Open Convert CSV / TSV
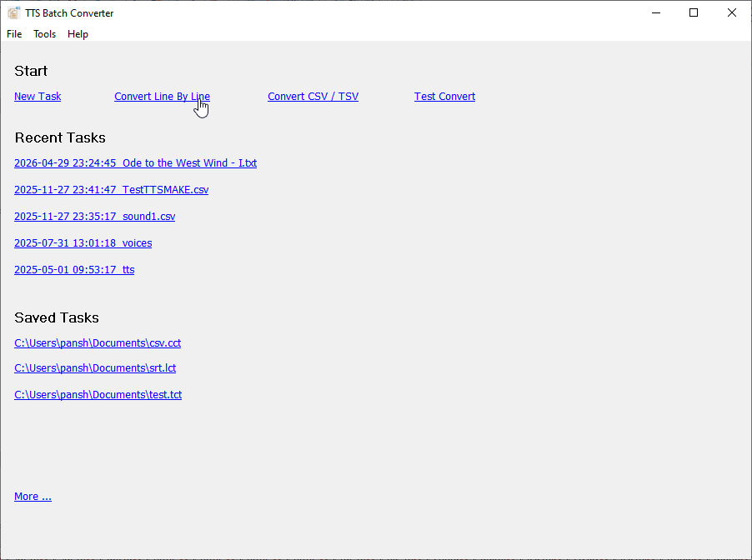 [x=313, y=96]
